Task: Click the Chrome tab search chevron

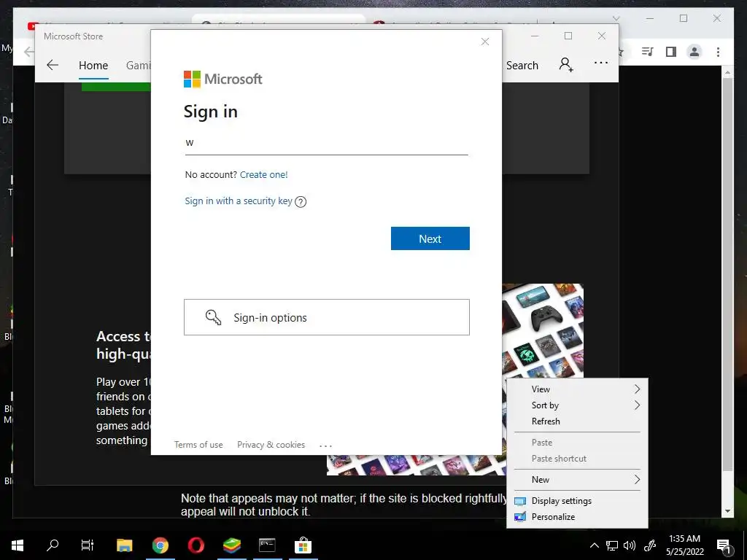Action: tap(616, 18)
